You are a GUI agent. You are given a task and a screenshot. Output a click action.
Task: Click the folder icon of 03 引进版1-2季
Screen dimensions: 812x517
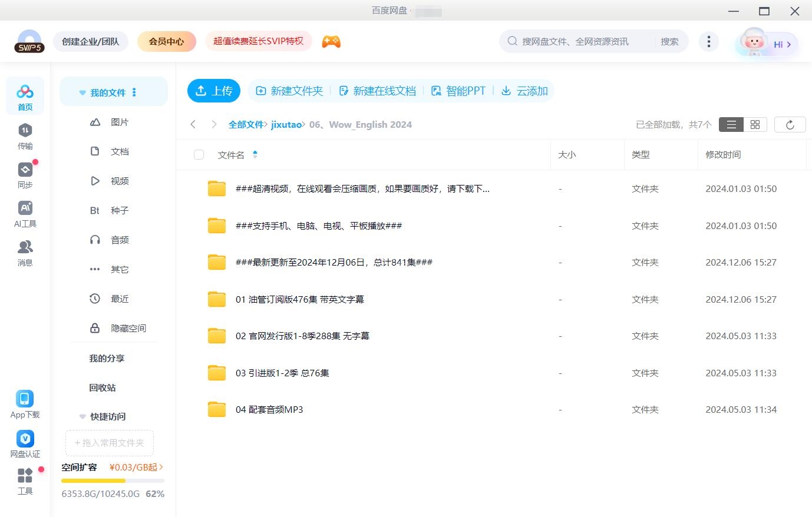pyautogui.click(x=217, y=373)
